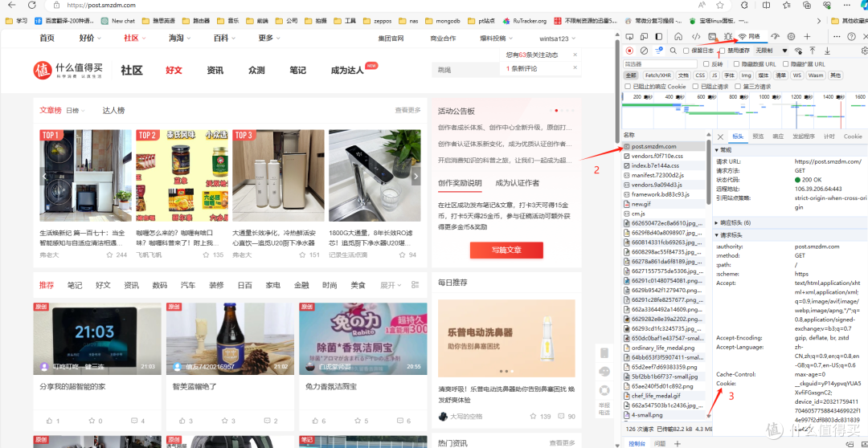868x448 pixels.
Task: Clear the network log
Action: tap(644, 51)
